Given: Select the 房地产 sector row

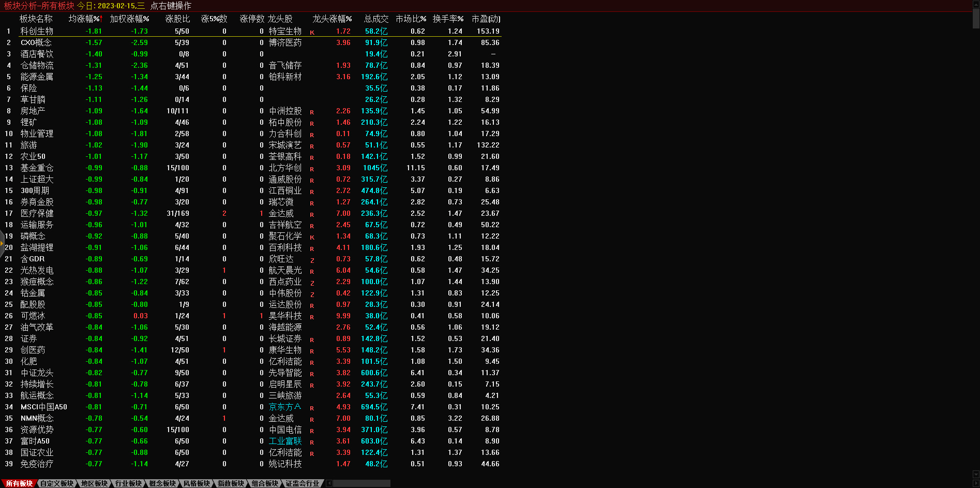Looking at the screenshot, I should 33,111.
